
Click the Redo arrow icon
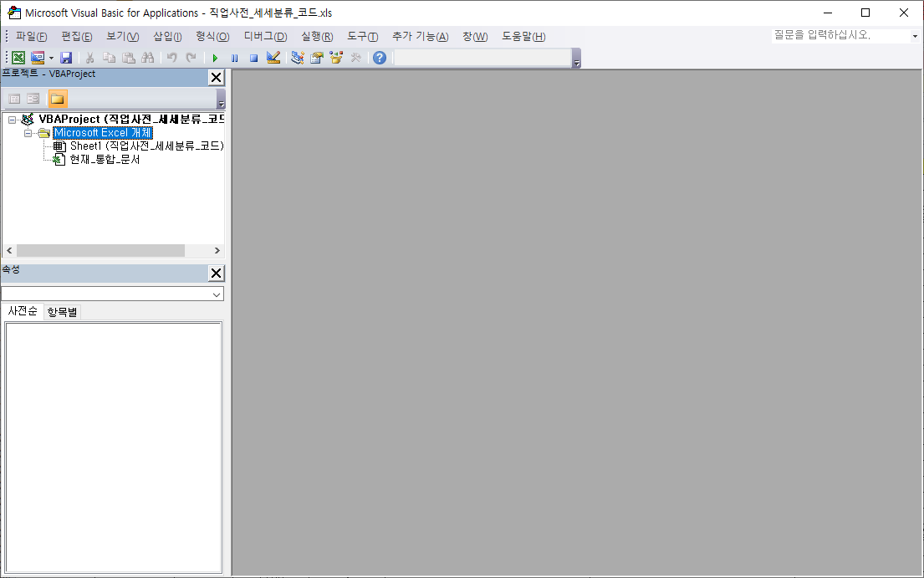(x=191, y=58)
